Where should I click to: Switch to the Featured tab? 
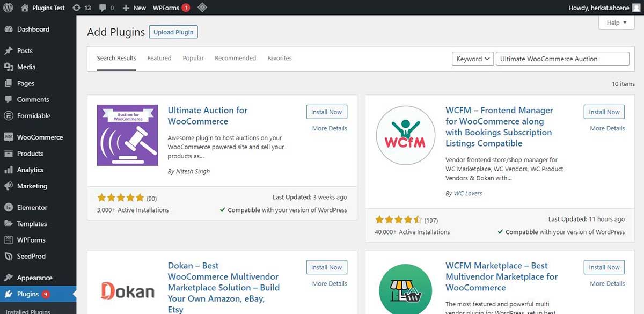pyautogui.click(x=159, y=58)
